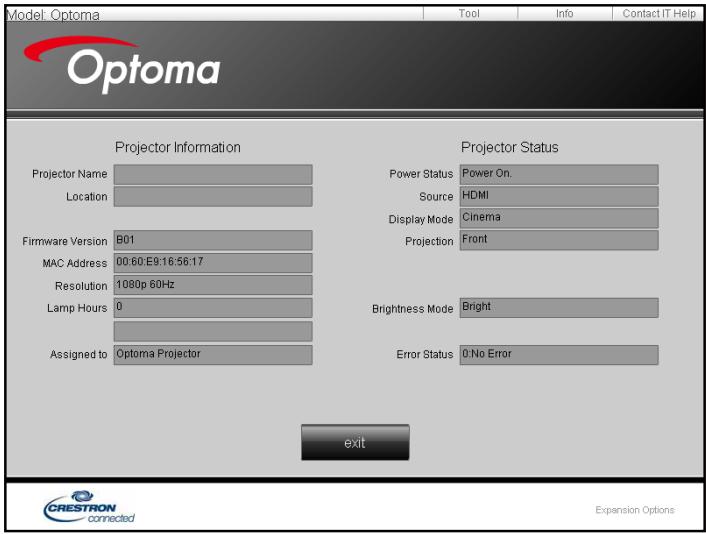Click the Source label
Image resolution: width=706 pixels, height=534 pixels.
tap(436, 197)
